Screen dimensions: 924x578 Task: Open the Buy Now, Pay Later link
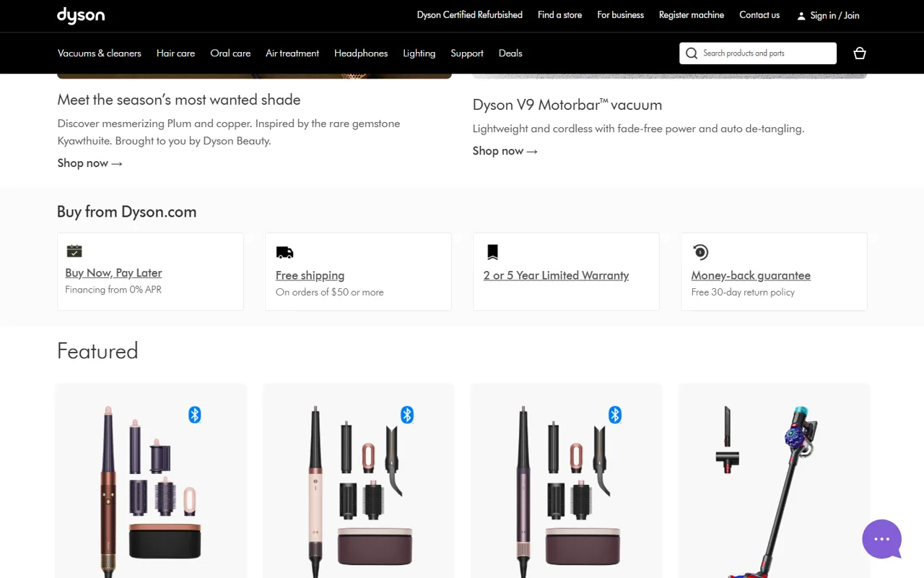tap(113, 273)
